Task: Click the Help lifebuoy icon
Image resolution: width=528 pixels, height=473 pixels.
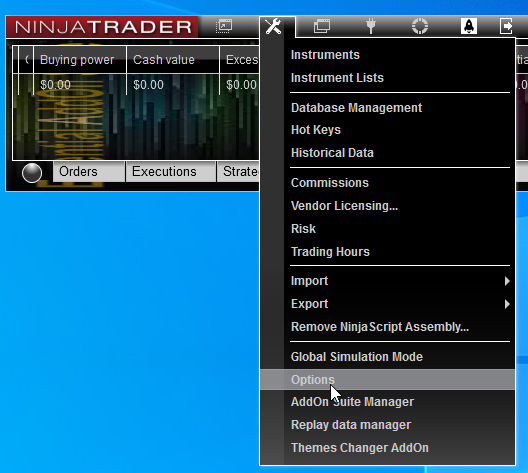Action: pos(420,26)
